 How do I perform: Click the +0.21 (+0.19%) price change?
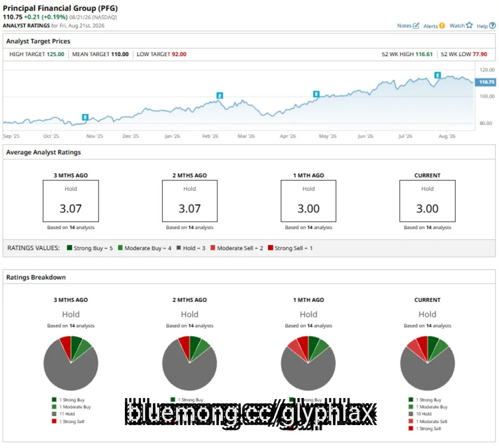46,17
